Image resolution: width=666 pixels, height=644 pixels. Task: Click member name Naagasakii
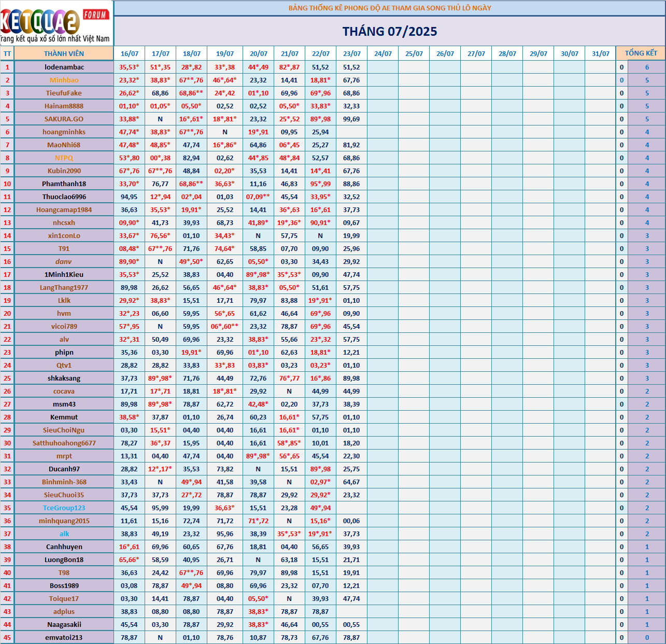click(64, 624)
